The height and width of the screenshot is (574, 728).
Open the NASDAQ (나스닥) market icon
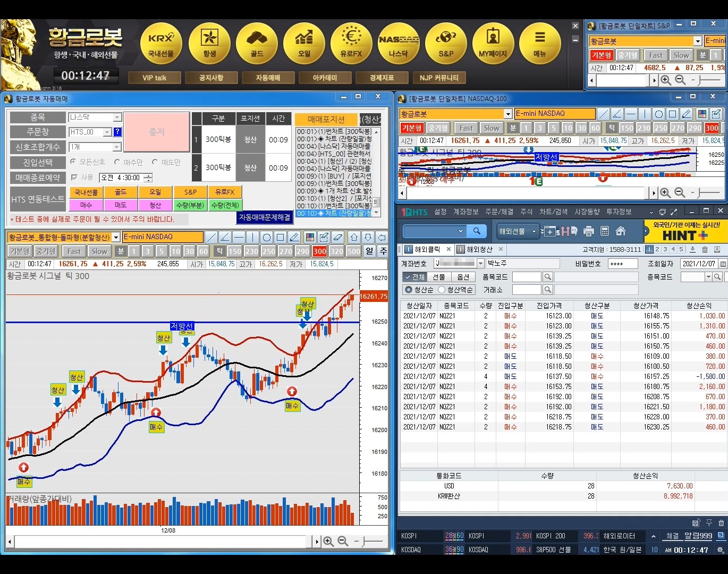399,44
